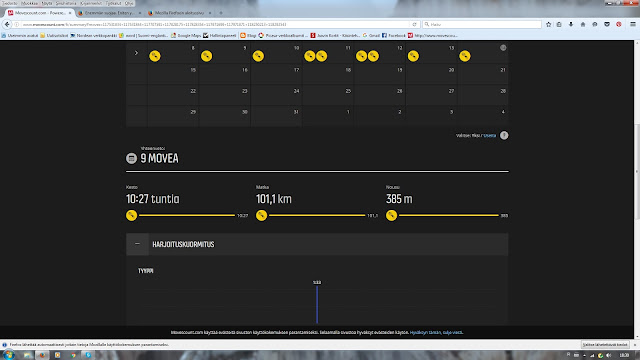Click the data-sharing button in Firefox notification bar
640x360 pixels.
pos(605,344)
